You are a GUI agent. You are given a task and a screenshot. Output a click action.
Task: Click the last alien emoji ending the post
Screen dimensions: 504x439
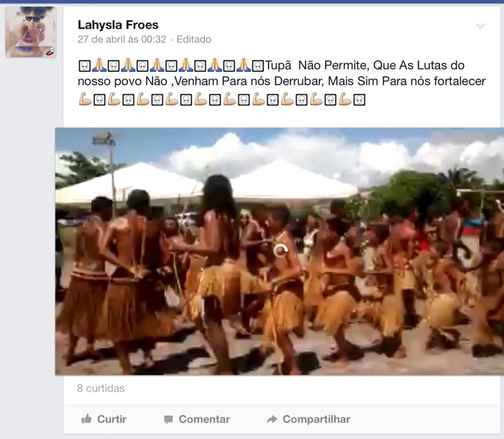pyautogui.click(x=359, y=100)
